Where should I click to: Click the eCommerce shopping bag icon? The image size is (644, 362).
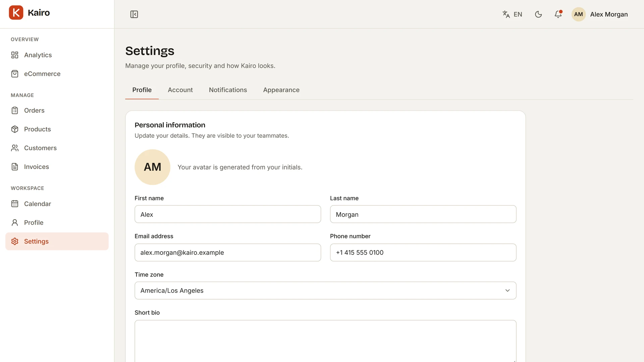coord(15,74)
